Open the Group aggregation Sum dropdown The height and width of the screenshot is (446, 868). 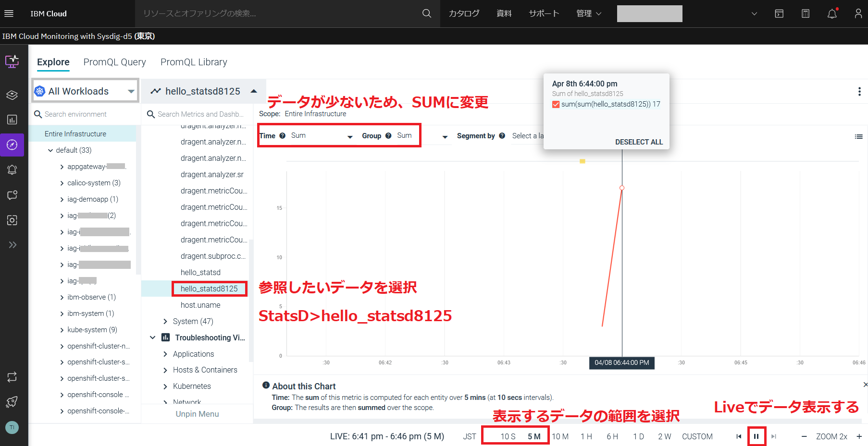click(x=422, y=136)
